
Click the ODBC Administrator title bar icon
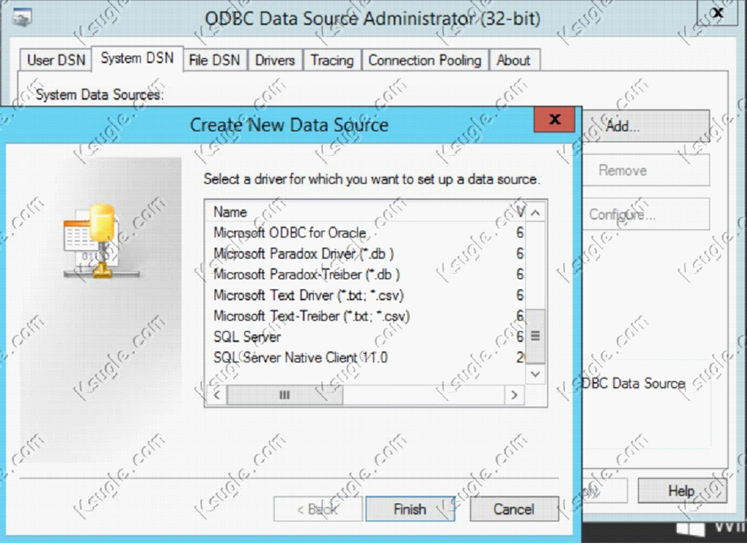pyautogui.click(x=22, y=17)
